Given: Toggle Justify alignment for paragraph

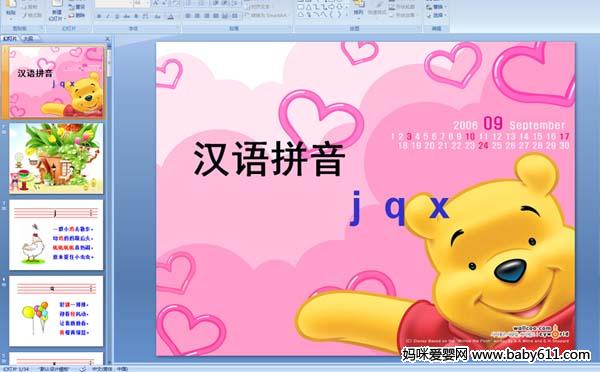Looking at the screenshot, I should (x=215, y=16).
